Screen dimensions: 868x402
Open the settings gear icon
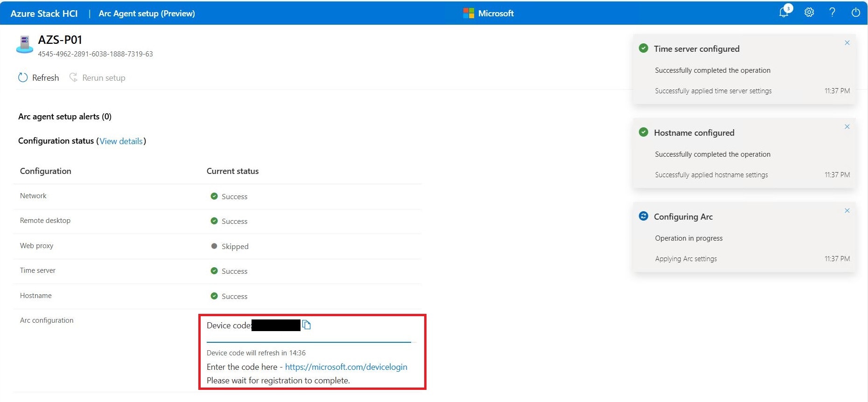[x=809, y=13]
